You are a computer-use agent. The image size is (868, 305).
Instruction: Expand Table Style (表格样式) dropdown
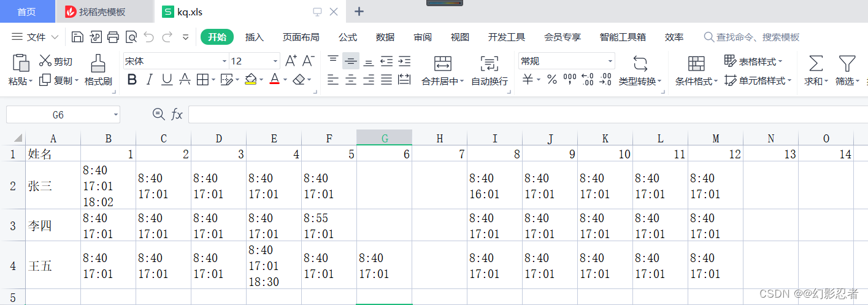[x=780, y=61]
